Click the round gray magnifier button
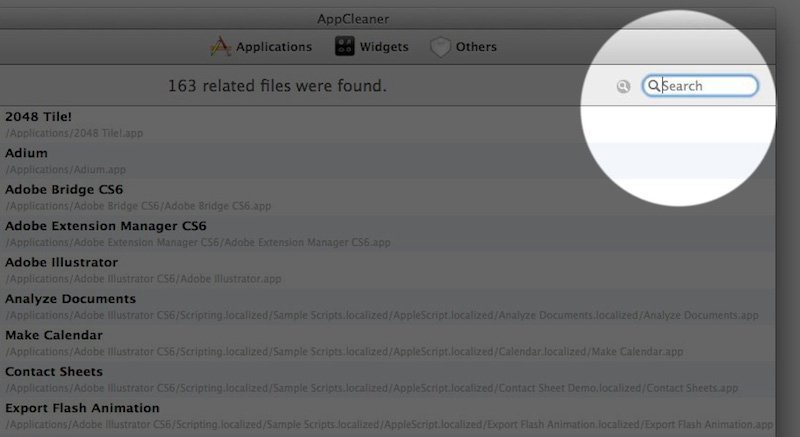The height and width of the screenshot is (437, 800). [624, 87]
